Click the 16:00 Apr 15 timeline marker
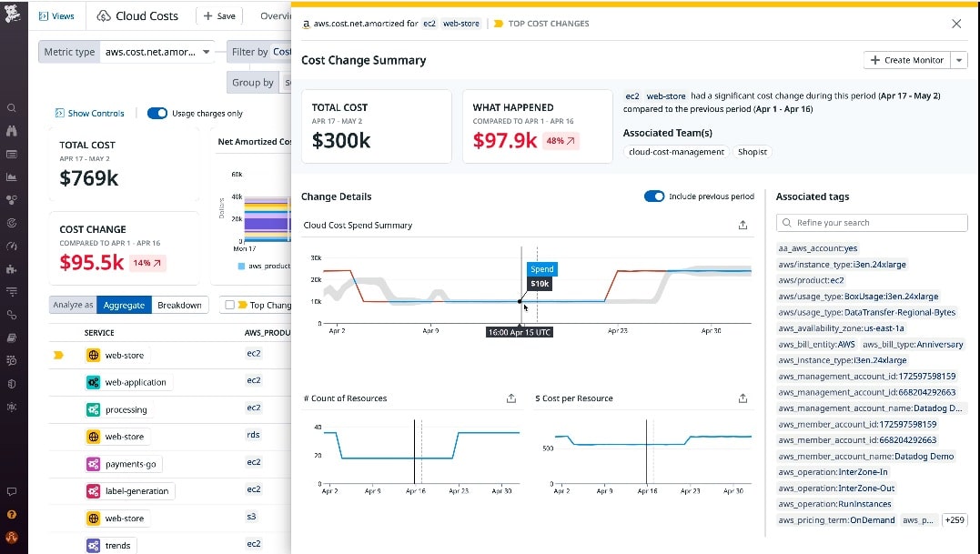980x554 pixels. [x=520, y=332]
